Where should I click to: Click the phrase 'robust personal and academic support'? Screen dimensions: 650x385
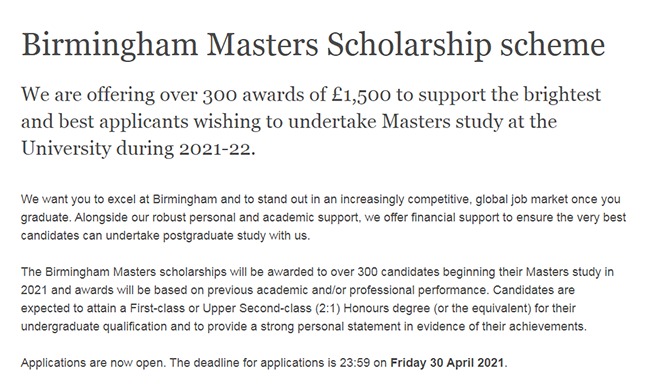(x=255, y=218)
